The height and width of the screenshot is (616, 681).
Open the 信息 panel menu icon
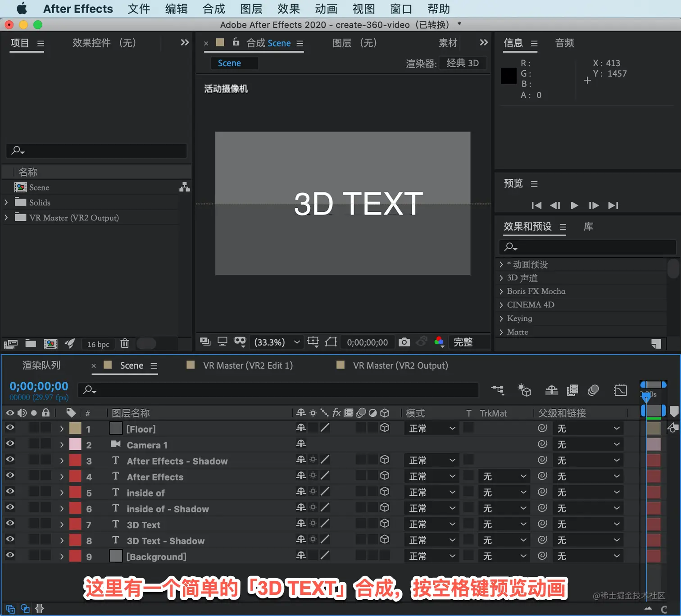pyautogui.click(x=534, y=43)
